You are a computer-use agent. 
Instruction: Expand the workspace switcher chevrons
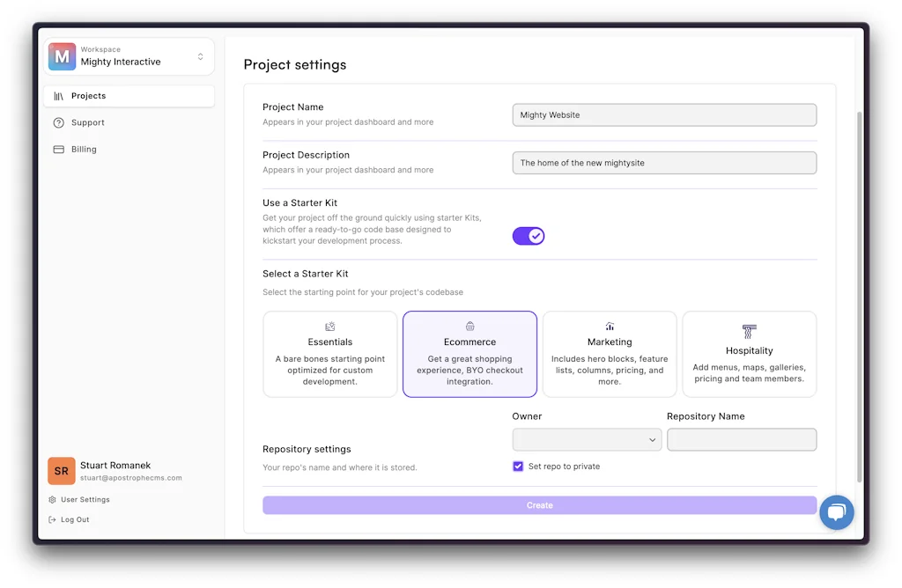[201, 56]
